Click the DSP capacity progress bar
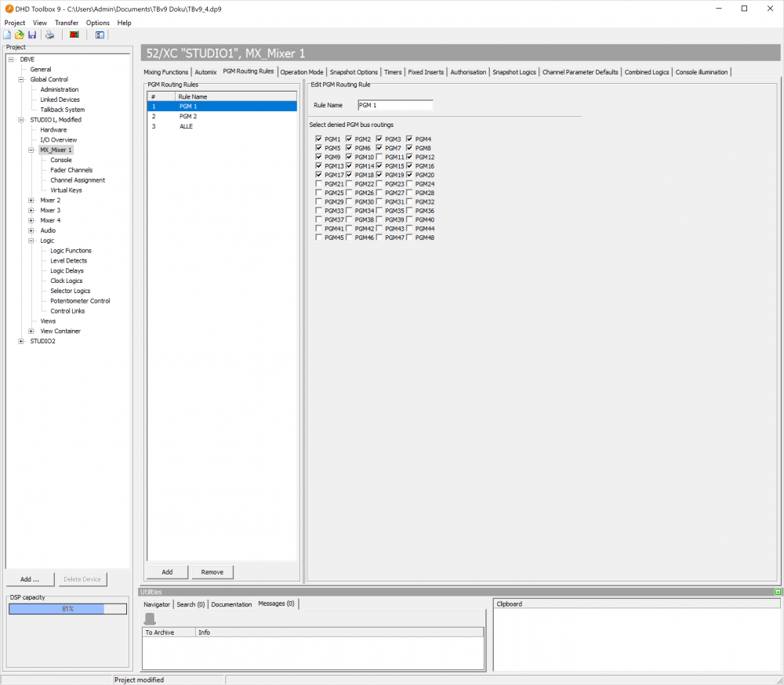 click(x=67, y=608)
